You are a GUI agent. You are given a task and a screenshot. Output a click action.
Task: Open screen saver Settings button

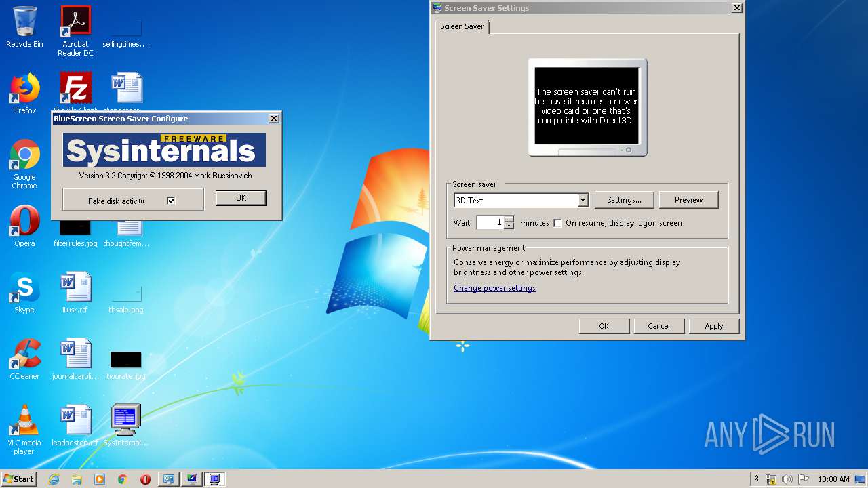pos(624,200)
